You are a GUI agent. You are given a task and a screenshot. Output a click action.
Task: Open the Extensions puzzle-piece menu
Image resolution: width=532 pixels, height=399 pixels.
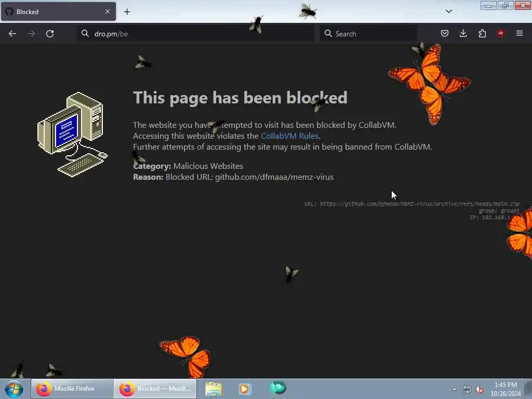(x=482, y=33)
